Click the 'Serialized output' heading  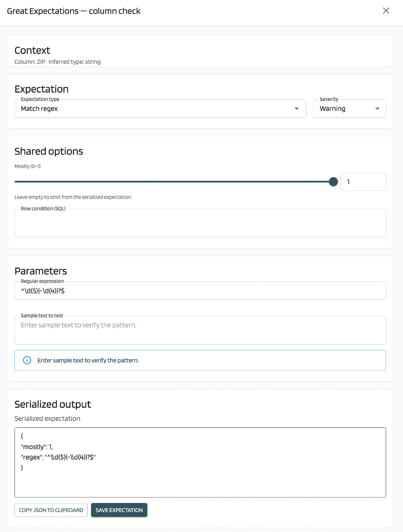coord(53,404)
